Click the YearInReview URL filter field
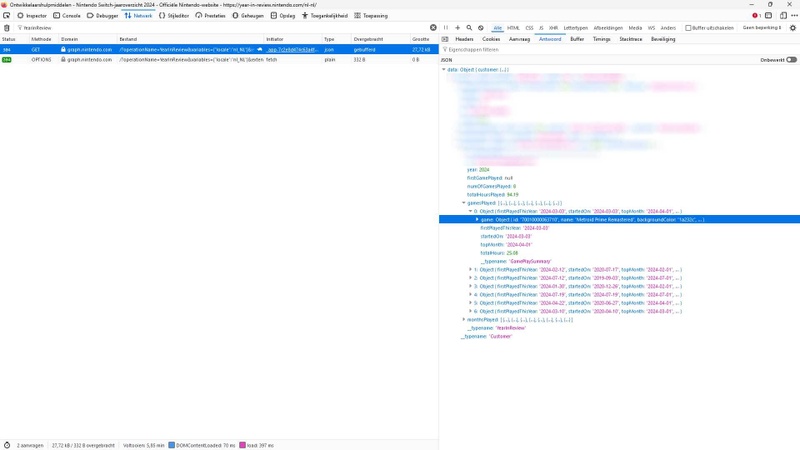 pyautogui.click(x=222, y=28)
